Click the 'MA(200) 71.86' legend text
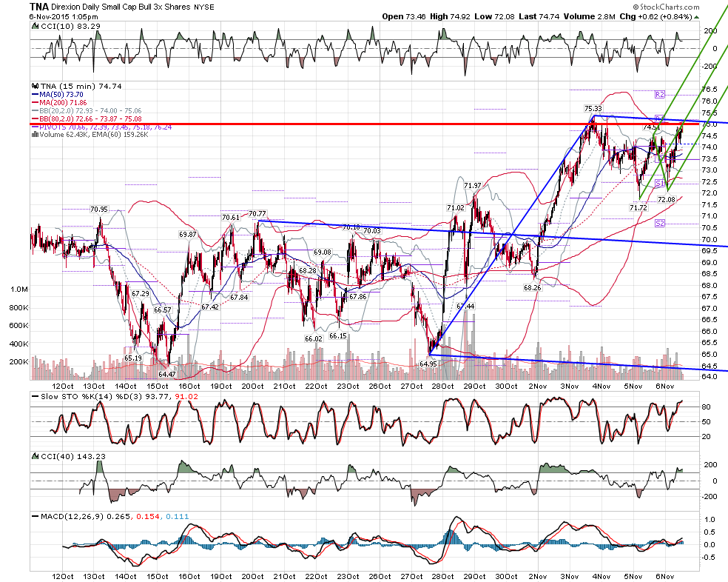 coord(63,103)
